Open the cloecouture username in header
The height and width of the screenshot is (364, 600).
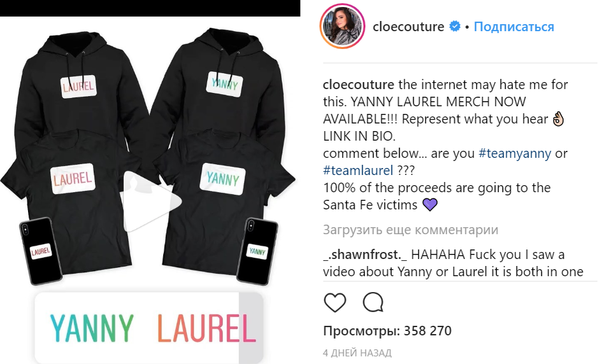408,26
